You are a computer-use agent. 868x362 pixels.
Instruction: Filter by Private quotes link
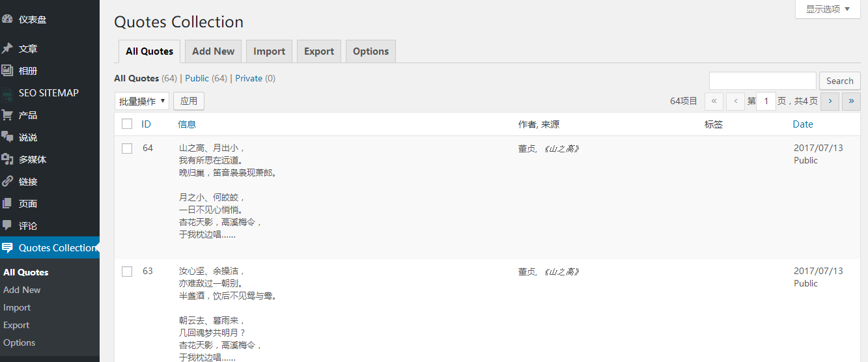pyautogui.click(x=249, y=78)
